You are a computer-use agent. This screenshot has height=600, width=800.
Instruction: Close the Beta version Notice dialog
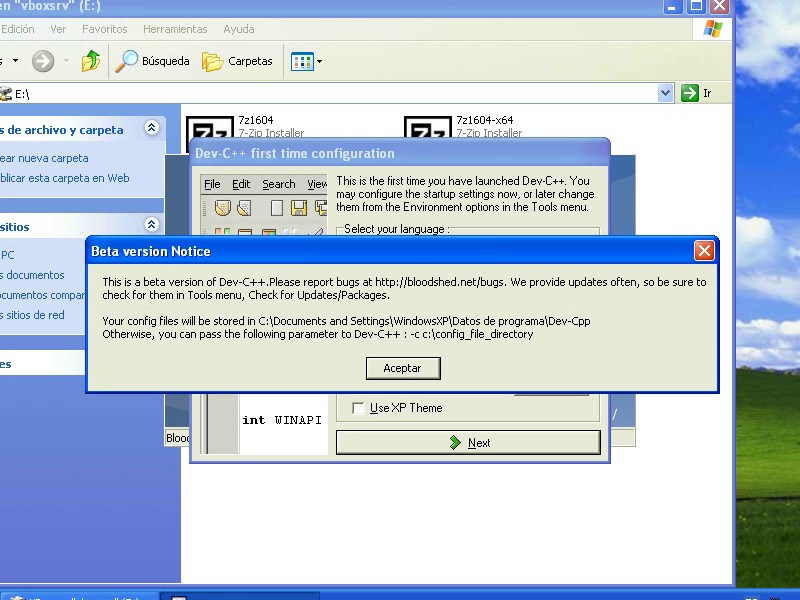coord(704,251)
